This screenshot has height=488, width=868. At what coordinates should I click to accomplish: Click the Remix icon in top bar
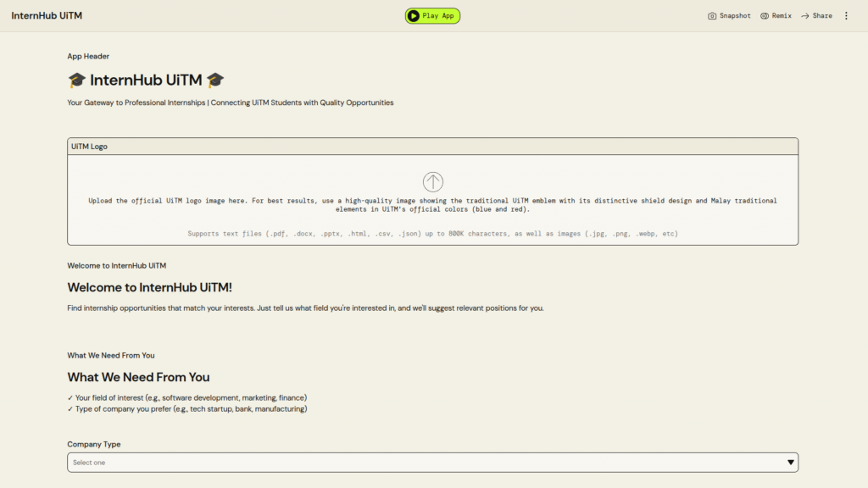[x=765, y=16]
